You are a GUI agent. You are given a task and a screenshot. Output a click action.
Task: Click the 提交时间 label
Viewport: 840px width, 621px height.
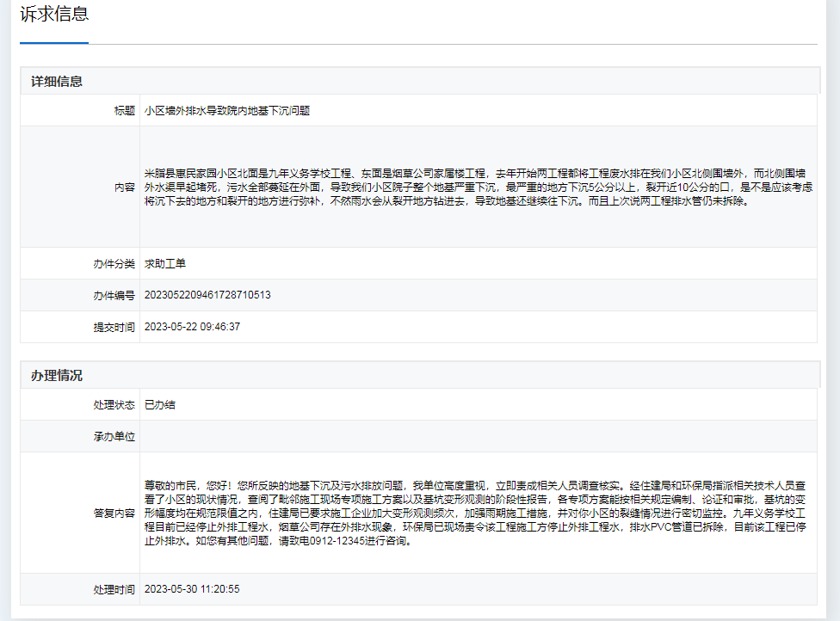[114, 327]
